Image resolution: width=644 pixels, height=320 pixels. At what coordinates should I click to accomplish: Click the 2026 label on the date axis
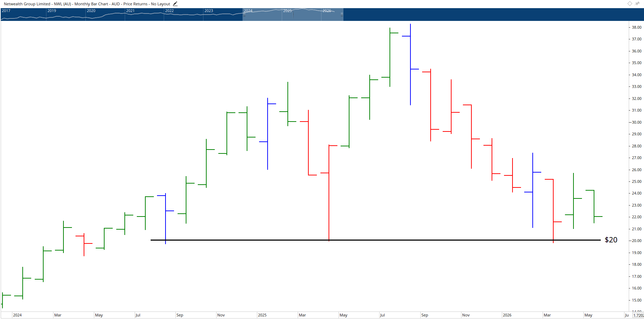point(507,315)
